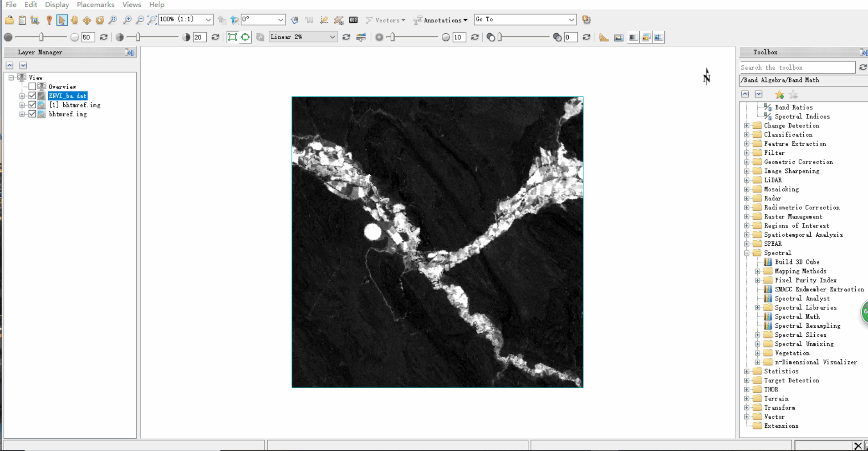Launch SMACC Endmember Extraction tool

click(x=819, y=289)
